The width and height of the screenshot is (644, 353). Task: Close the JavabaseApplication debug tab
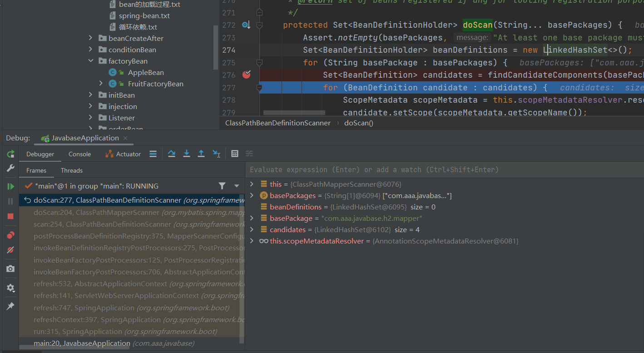click(x=126, y=138)
